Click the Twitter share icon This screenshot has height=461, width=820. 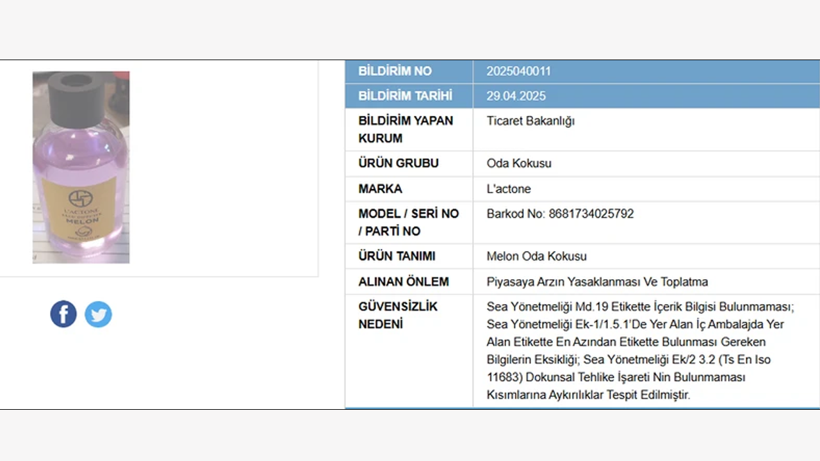pyautogui.click(x=98, y=314)
